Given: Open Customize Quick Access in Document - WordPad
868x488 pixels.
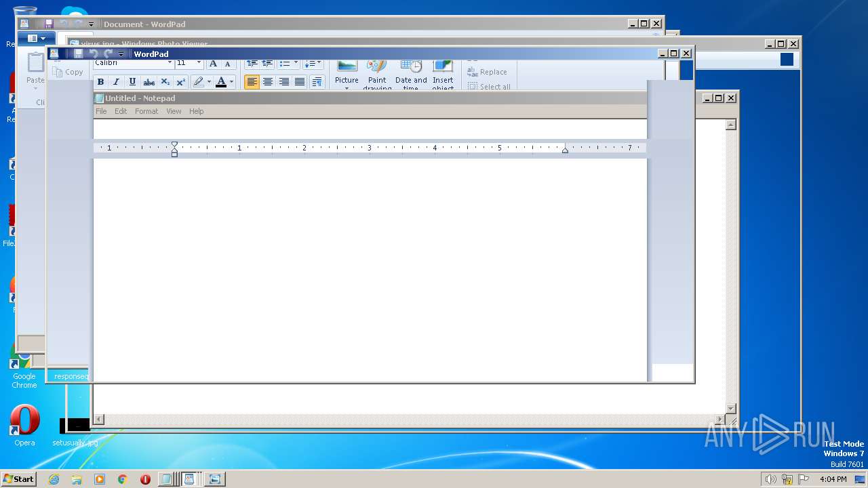Looking at the screenshot, I should (x=91, y=24).
